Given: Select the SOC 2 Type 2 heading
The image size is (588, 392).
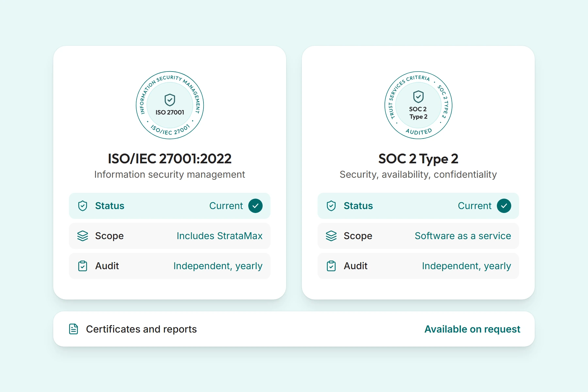Looking at the screenshot, I should 418,159.
